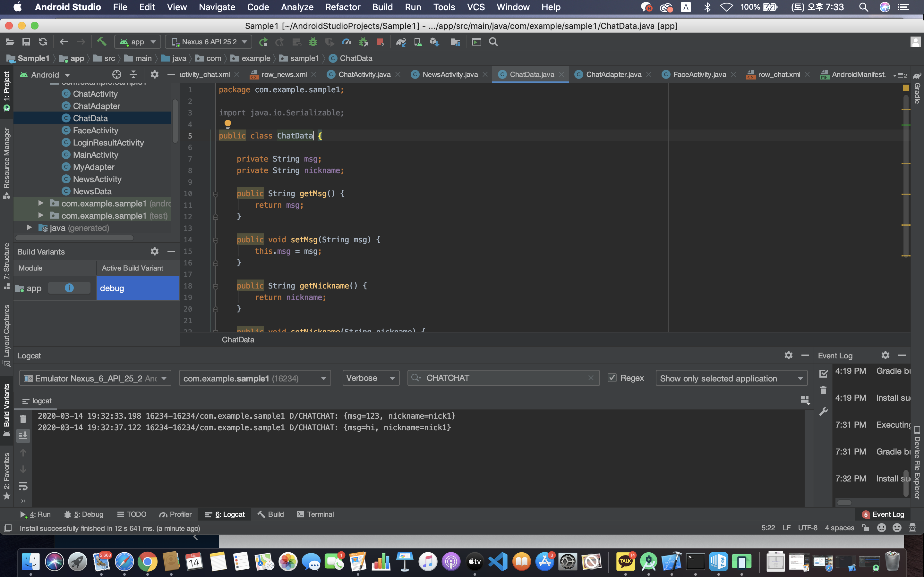Open the Verbose log level dropdown
Viewport: 924px width, 577px height.
click(370, 378)
